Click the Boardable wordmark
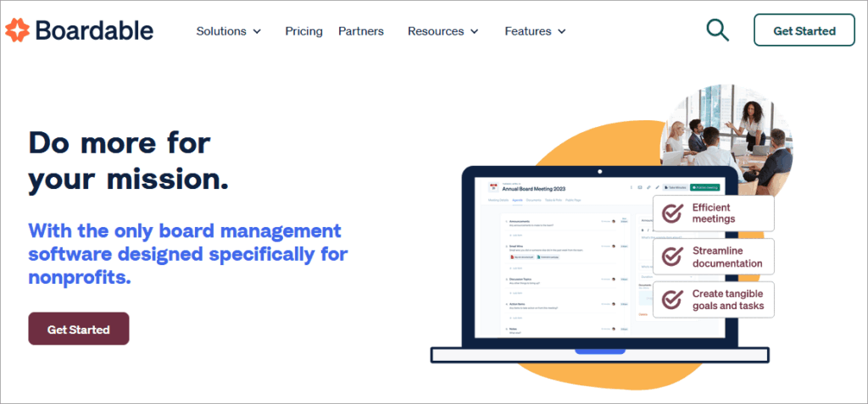Viewport: 868px width, 404px height. [x=94, y=30]
